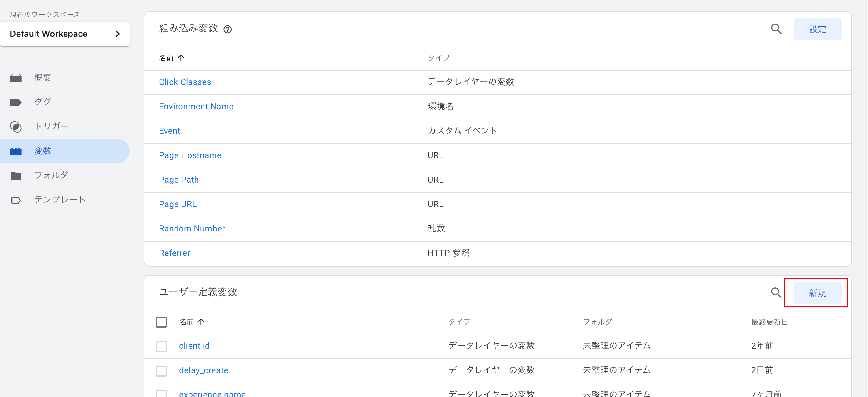
Task: Click the フォルダ column header
Action: (598, 322)
